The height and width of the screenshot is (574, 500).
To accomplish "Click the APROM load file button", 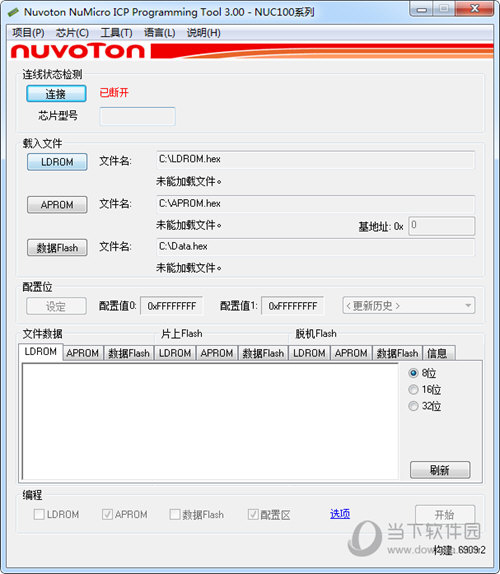I will click(57, 205).
